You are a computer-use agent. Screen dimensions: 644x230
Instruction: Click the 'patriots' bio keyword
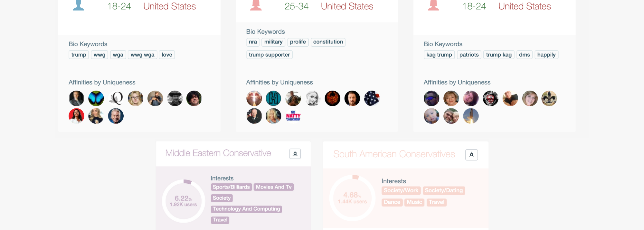tap(469, 55)
